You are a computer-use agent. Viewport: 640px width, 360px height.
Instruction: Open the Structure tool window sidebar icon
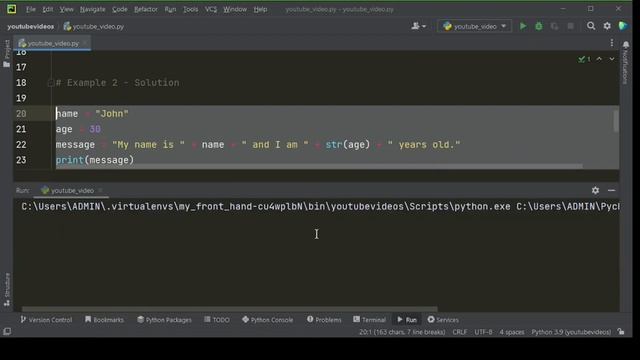tap(7, 289)
